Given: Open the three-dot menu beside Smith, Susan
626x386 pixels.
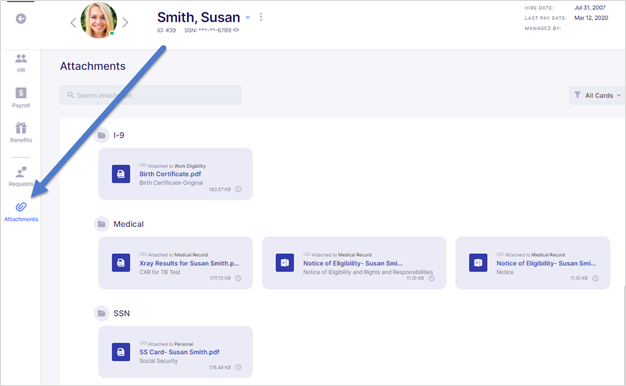Looking at the screenshot, I should point(261,17).
